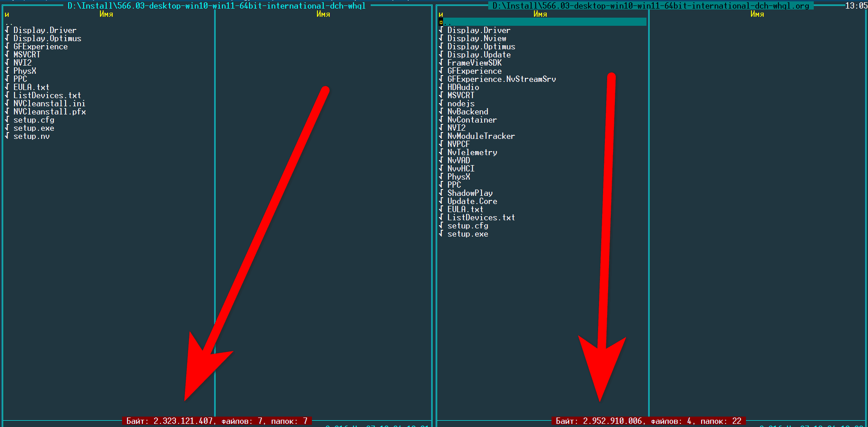Select EULA.txt in right panel
Screen dimensions: 868x427
pyautogui.click(x=465, y=209)
